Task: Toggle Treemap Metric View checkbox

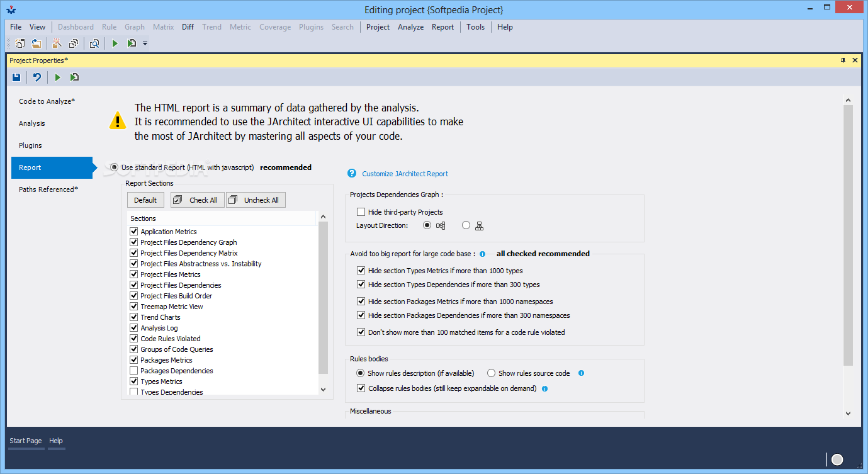Action: 133,307
